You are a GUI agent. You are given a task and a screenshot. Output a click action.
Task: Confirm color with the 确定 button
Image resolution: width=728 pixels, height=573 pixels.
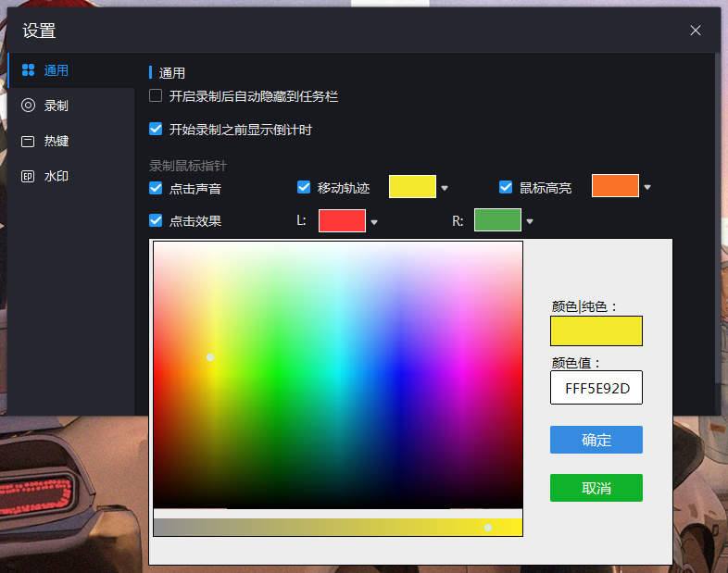[596, 440]
